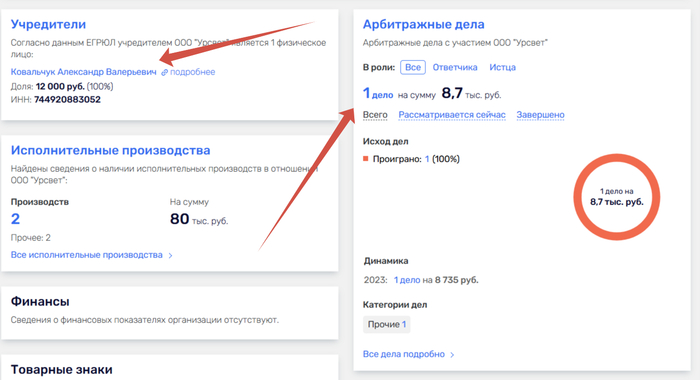Screen dimensions: 700x380
Task: Show cases Рассматривается сейчас
Action: pyautogui.click(x=452, y=115)
